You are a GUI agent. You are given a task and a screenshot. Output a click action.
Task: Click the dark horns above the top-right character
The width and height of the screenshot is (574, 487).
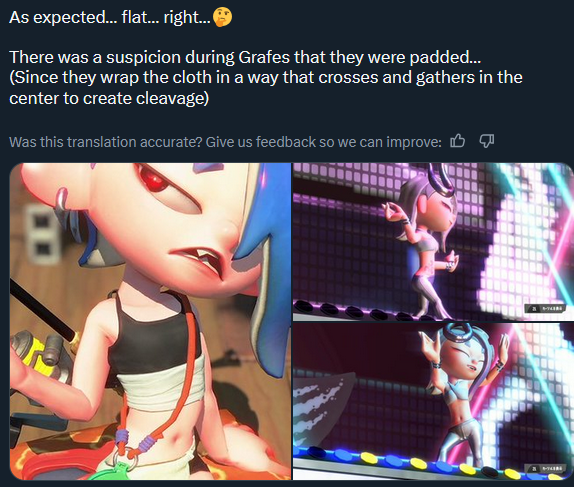pos(441,179)
